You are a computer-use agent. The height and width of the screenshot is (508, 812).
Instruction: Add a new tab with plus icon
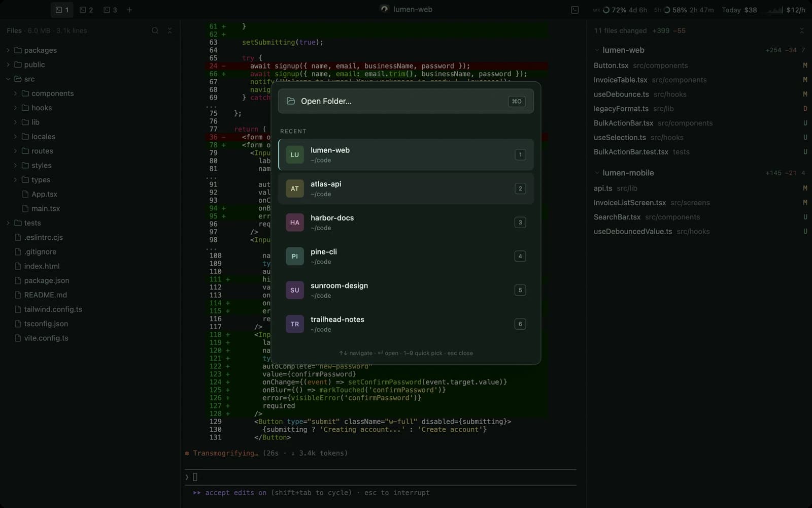[x=129, y=10]
